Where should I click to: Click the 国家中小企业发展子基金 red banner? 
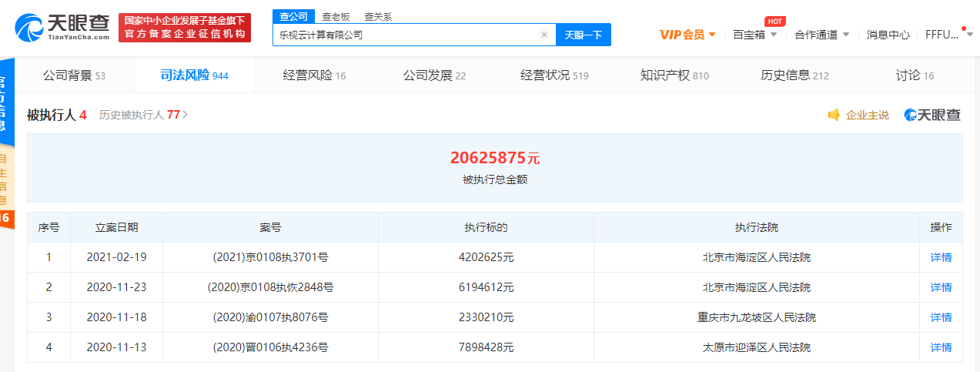184,28
